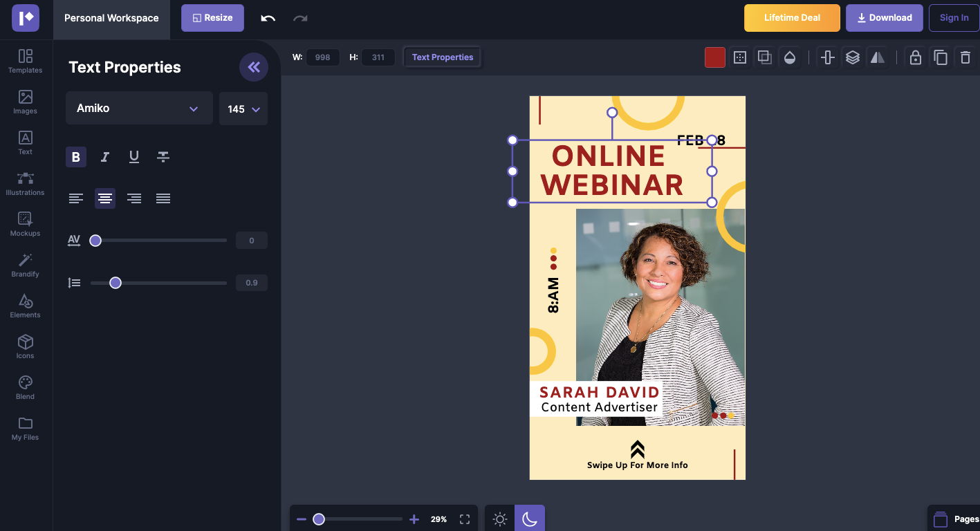Image resolution: width=980 pixels, height=531 pixels.
Task: Collapse the Text Properties panel
Action: pyautogui.click(x=254, y=67)
